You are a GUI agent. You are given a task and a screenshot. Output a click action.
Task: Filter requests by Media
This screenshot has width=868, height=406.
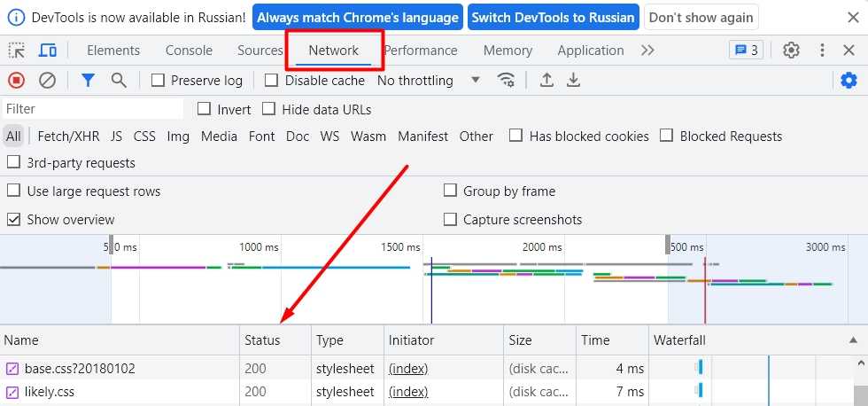pyautogui.click(x=220, y=137)
